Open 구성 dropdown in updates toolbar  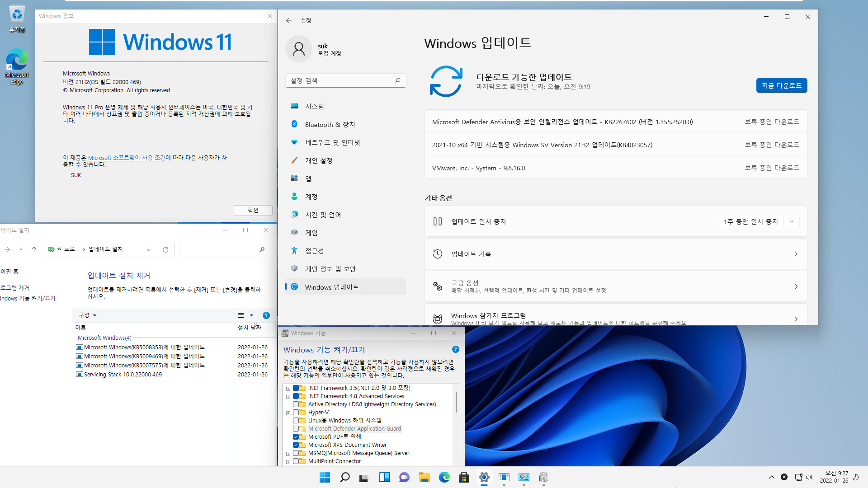pos(88,315)
